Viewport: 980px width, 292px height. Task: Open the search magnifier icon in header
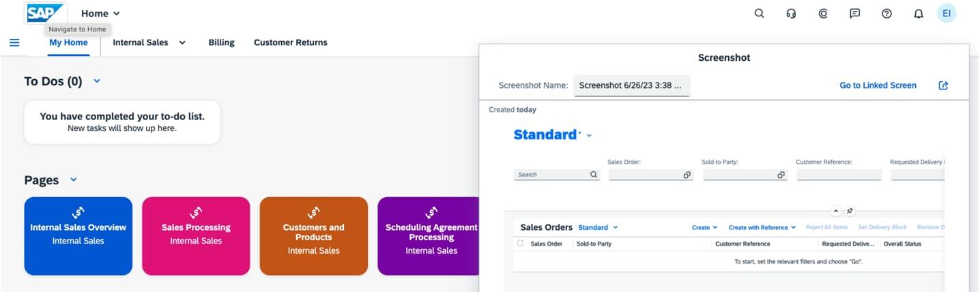[759, 14]
